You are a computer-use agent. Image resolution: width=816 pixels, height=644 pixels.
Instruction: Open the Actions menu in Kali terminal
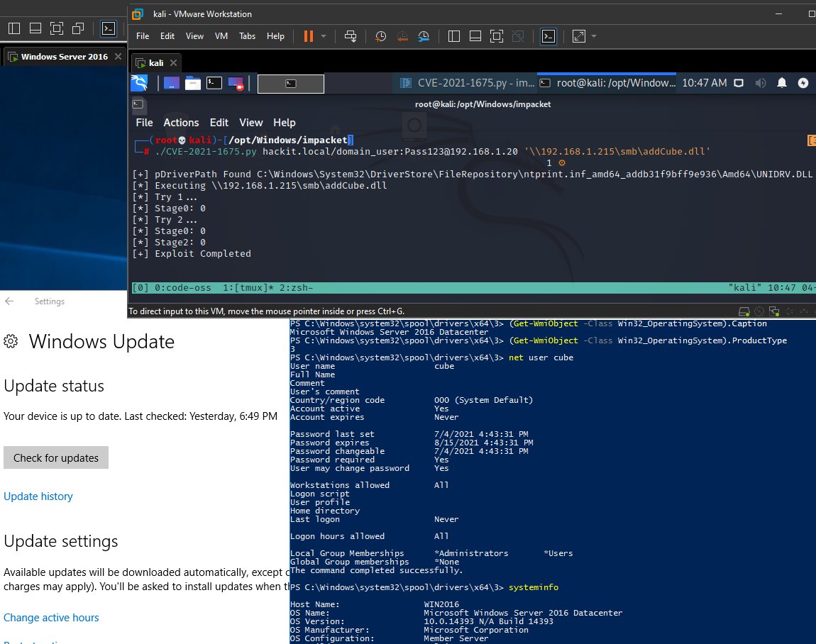[x=181, y=123]
